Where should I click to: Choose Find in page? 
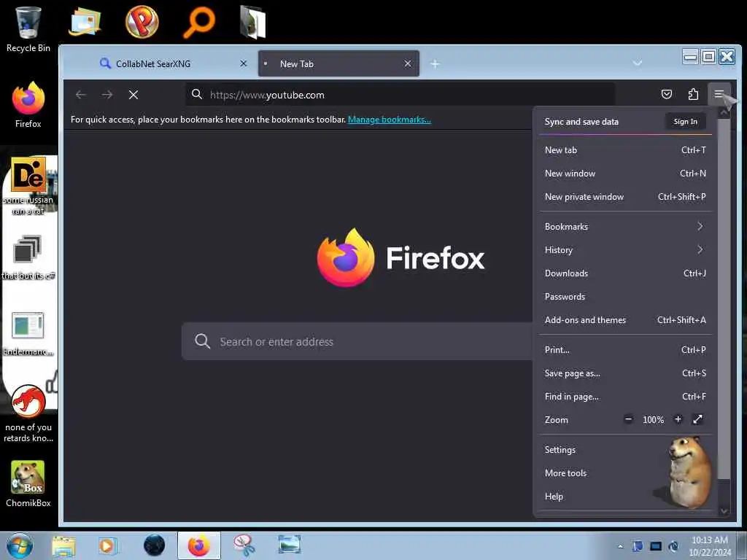(625, 396)
